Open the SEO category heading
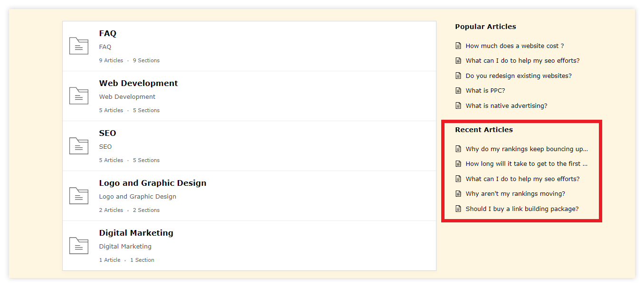This screenshot has height=287, width=644. (108, 133)
